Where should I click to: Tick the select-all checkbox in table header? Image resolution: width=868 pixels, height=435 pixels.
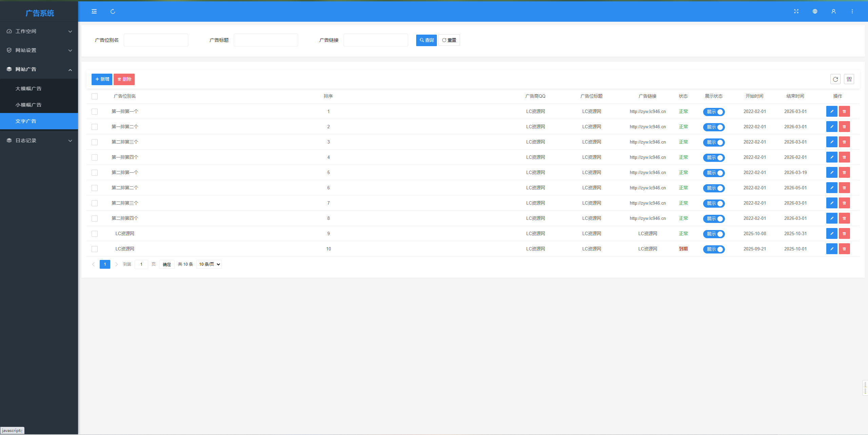click(95, 96)
